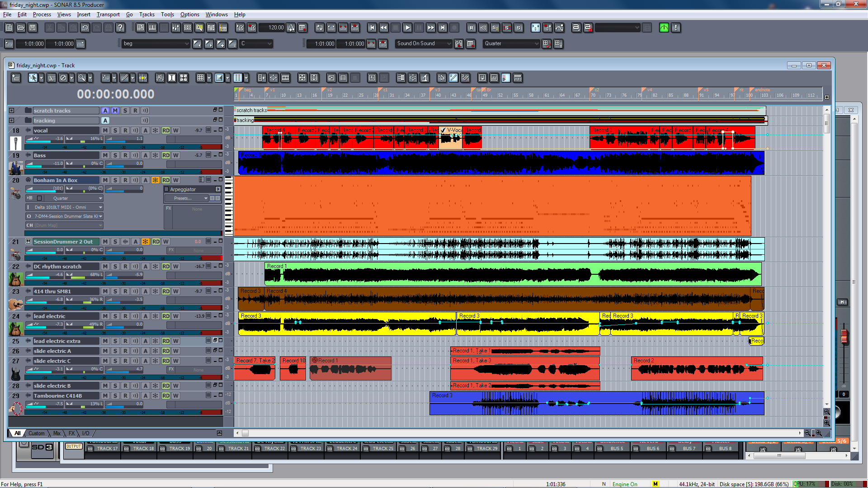Open the Piano Roll view

(x=152, y=28)
